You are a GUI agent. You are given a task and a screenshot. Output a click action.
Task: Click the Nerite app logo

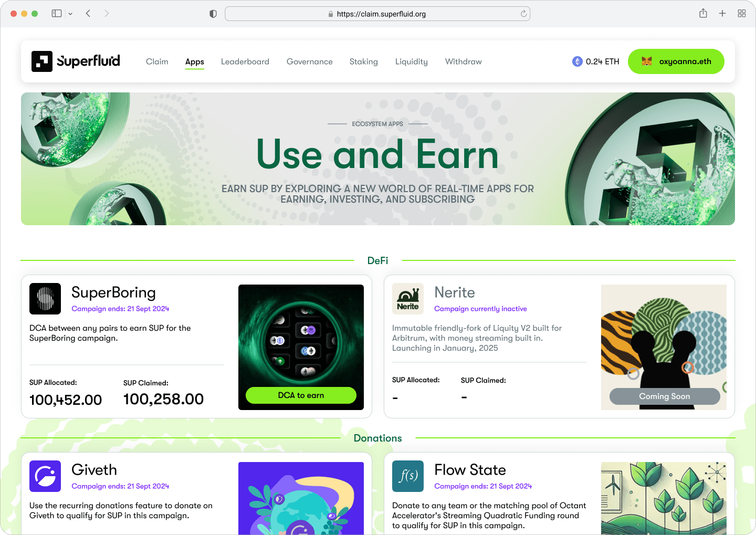coord(408,299)
